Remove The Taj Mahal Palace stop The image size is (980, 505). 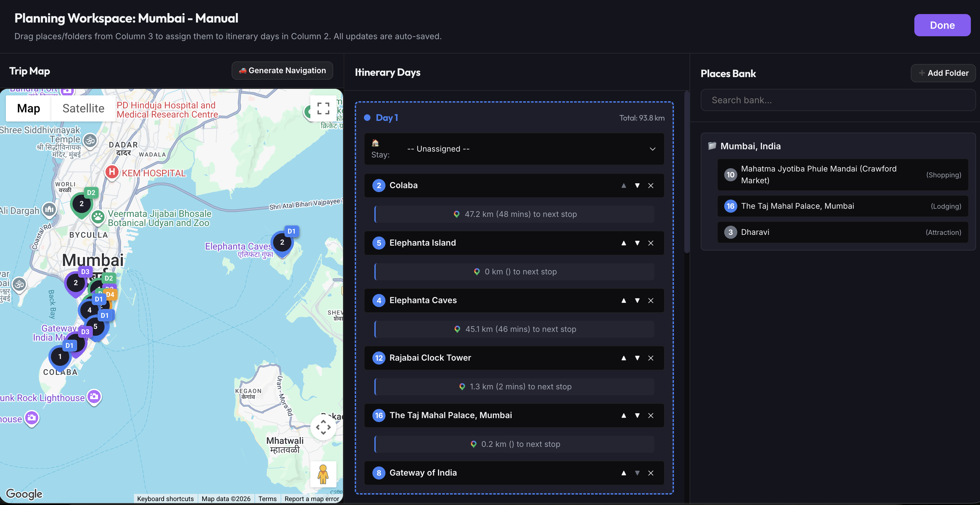pos(651,415)
